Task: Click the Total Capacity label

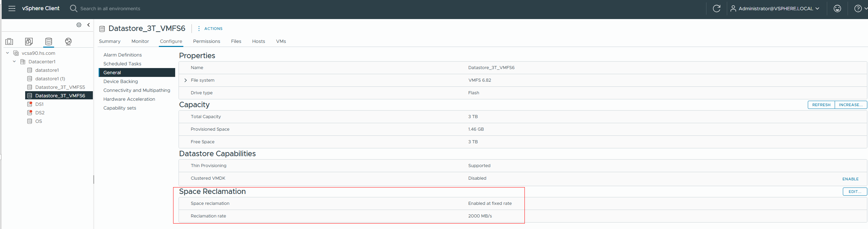Action: point(206,117)
